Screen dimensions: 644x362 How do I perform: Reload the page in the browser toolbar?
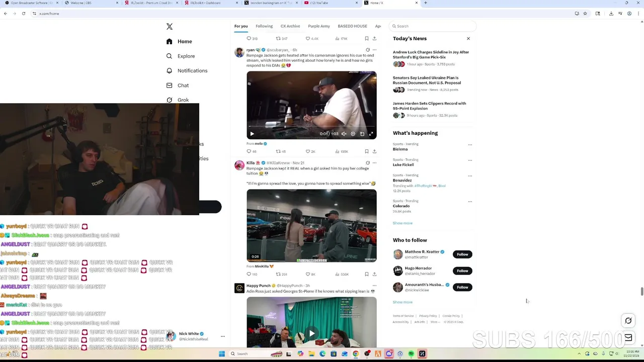pos(24,14)
